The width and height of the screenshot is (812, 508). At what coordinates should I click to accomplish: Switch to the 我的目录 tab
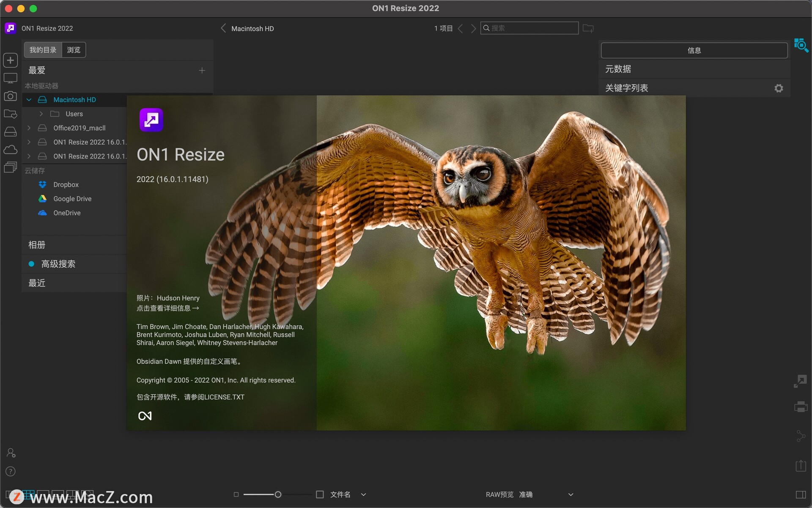click(x=43, y=50)
